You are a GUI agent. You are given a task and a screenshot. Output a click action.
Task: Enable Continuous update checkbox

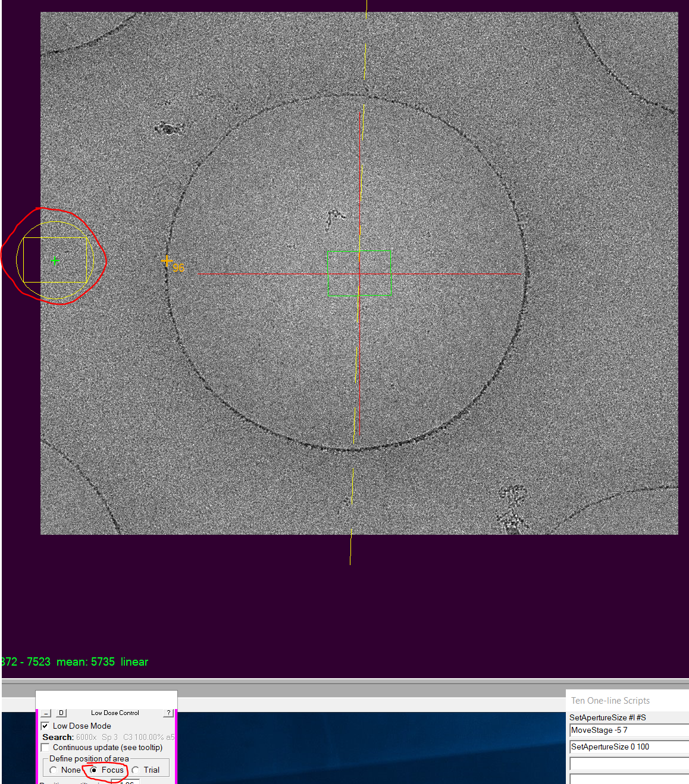coord(45,747)
